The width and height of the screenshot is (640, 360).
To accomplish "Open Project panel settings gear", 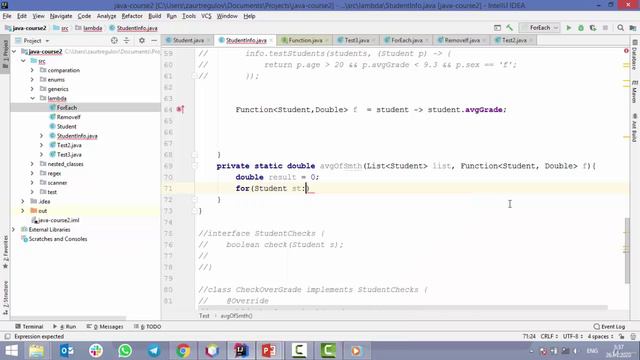I will coord(142,40).
